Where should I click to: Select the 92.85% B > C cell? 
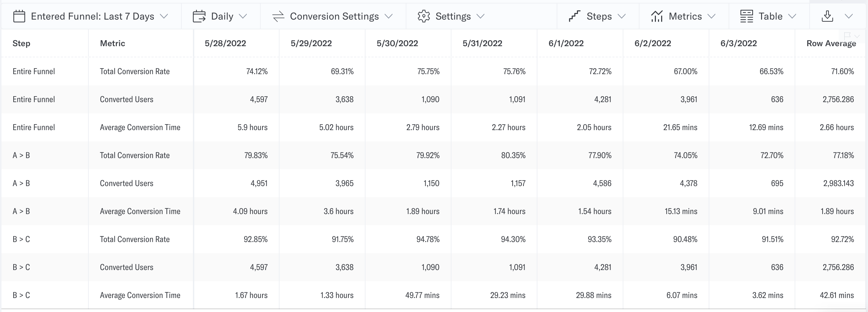click(x=256, y=239)
